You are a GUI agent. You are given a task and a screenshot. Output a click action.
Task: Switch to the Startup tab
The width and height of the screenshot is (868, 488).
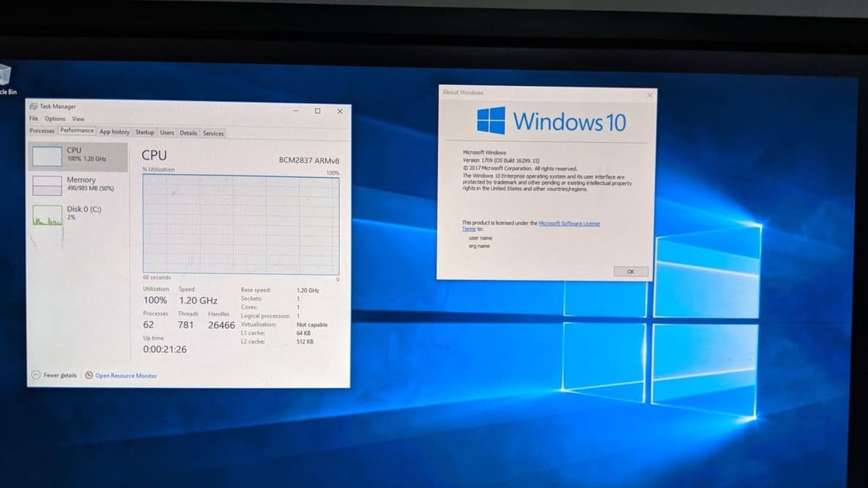(x=145, y=132)
